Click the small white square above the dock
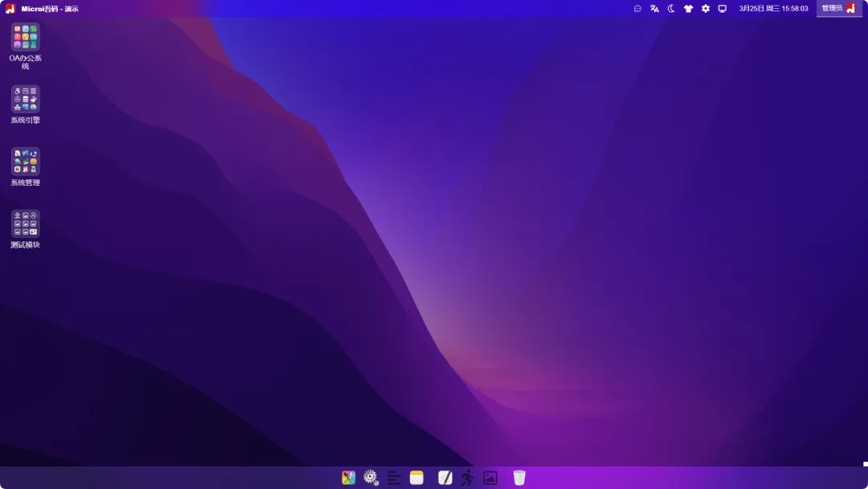The height and width of the screenshot is (489, 868). pyautogui.click(x=866, y=464)
